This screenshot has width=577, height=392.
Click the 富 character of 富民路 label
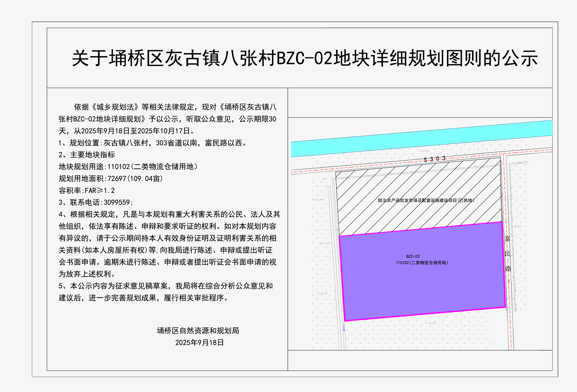tap(507, 239)
